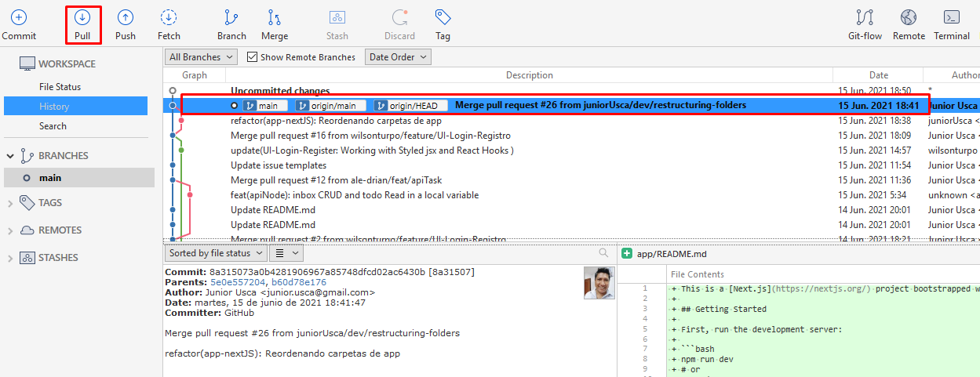Click the '## Getting Started' diff line
Screen dimensions: 980x377
[818, 309]
